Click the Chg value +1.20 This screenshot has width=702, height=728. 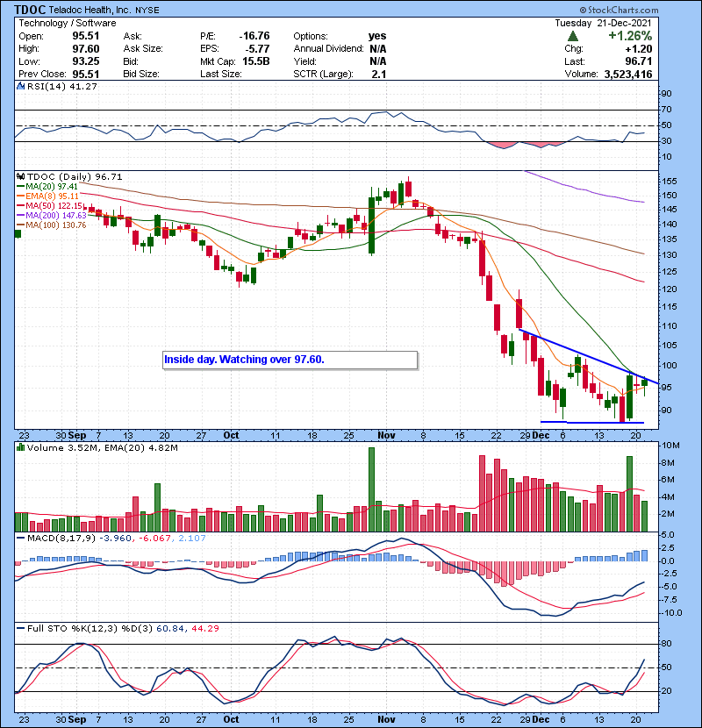[x=638, y=49]
